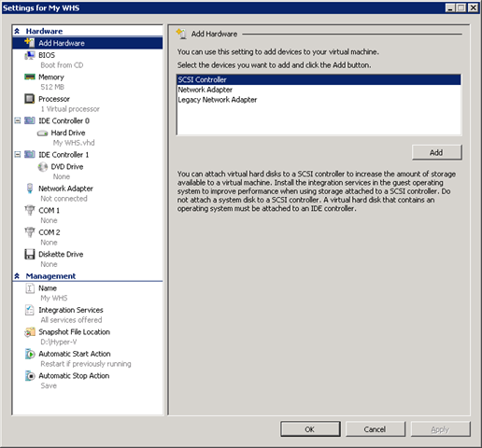Select the BIOS monitor icon
This screenshot has height=448, width=482.
click(30, 55)
